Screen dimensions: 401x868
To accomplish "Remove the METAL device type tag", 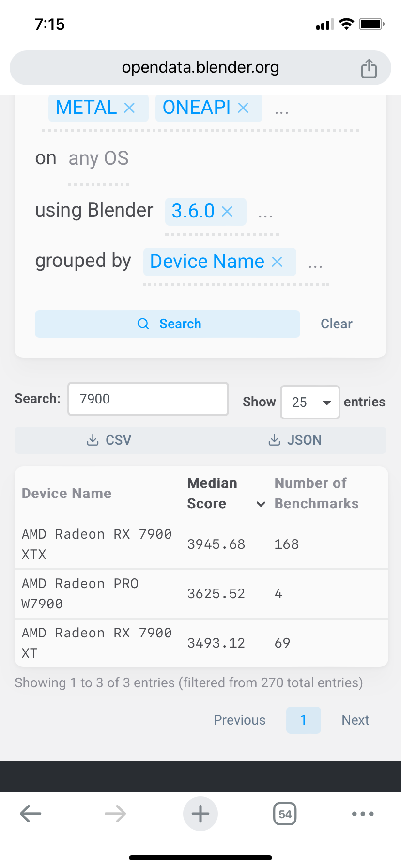I will point(129,108).
